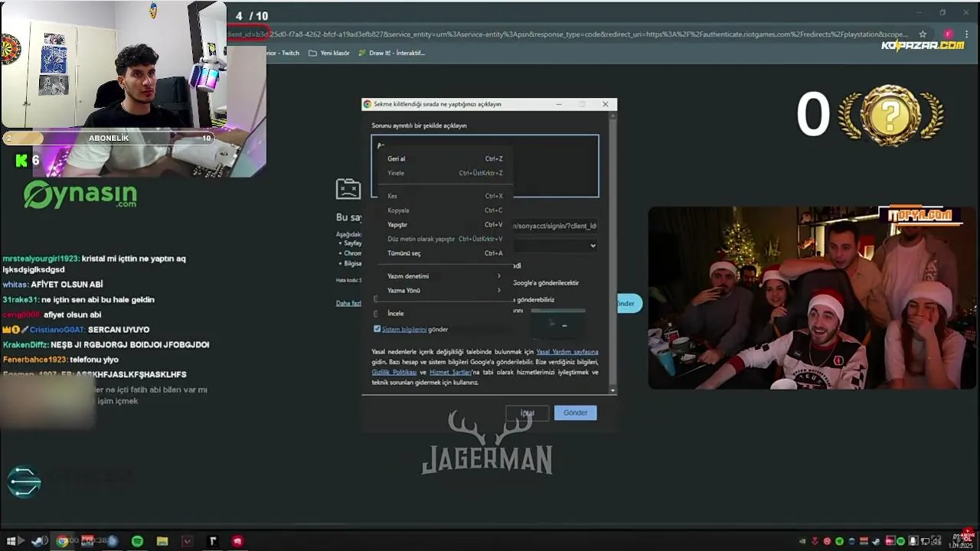The image size is (980, 551).
Task: Open the Yasal Yardım sayfasına link
Action: [567, 352]
